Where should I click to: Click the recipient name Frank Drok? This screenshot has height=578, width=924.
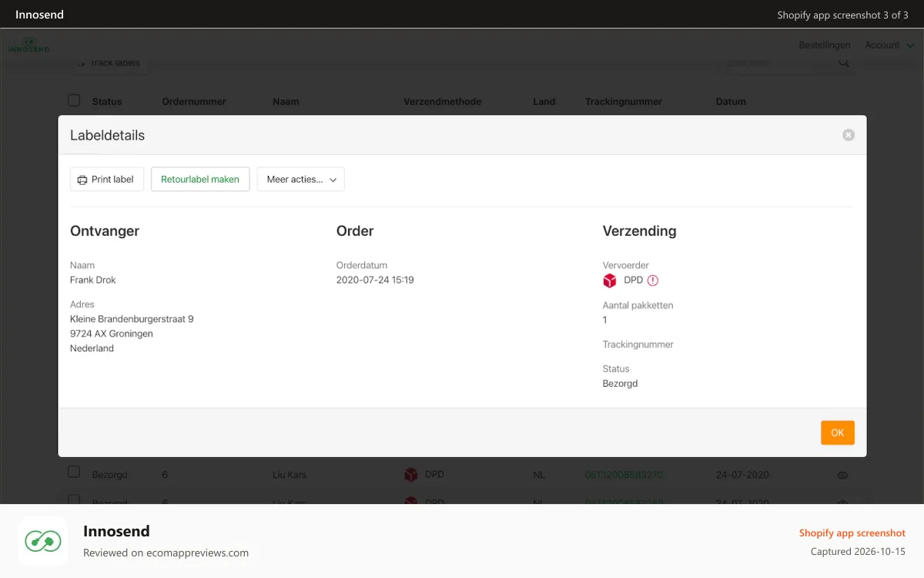(x=93, y=280)
